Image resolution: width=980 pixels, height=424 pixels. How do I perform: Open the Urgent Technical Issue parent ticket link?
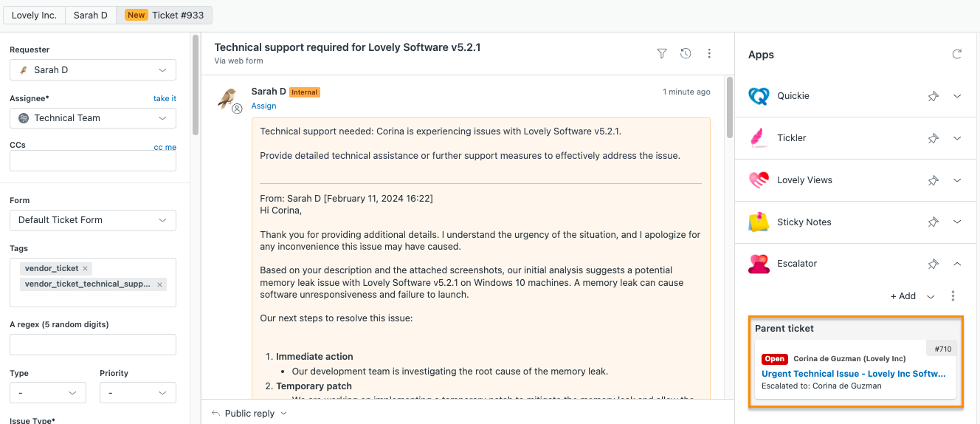[854, 374]
